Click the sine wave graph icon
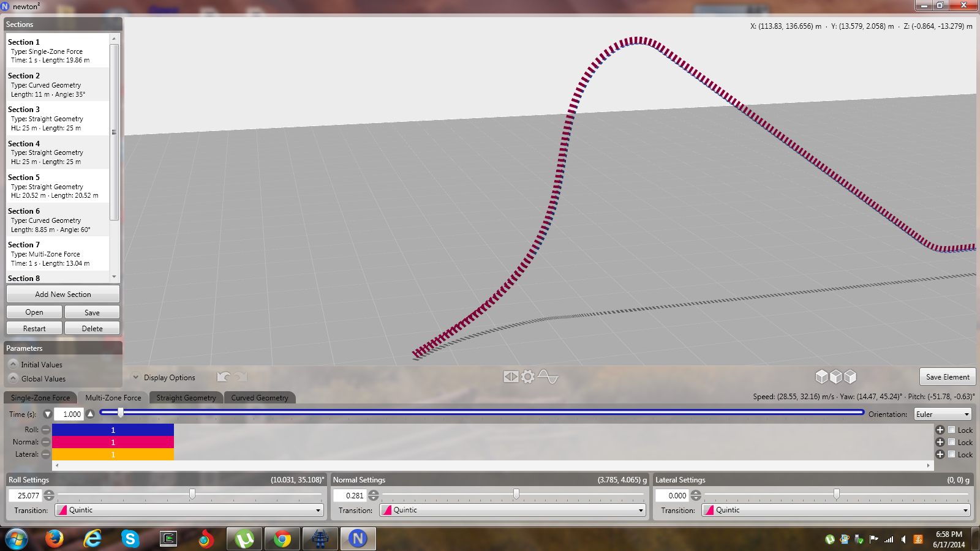 click(x=548, y=377)
